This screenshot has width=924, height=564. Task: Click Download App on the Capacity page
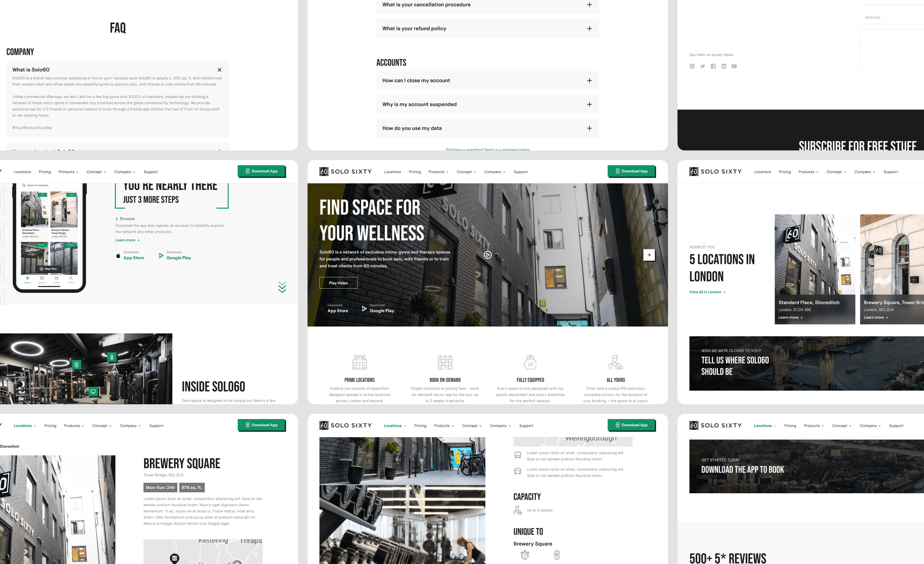632,425
